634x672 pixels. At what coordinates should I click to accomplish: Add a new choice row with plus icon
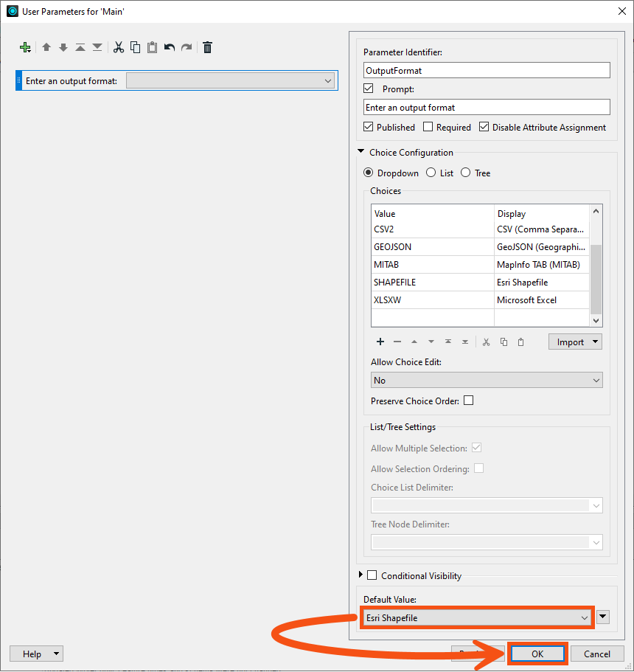[380, 342]
